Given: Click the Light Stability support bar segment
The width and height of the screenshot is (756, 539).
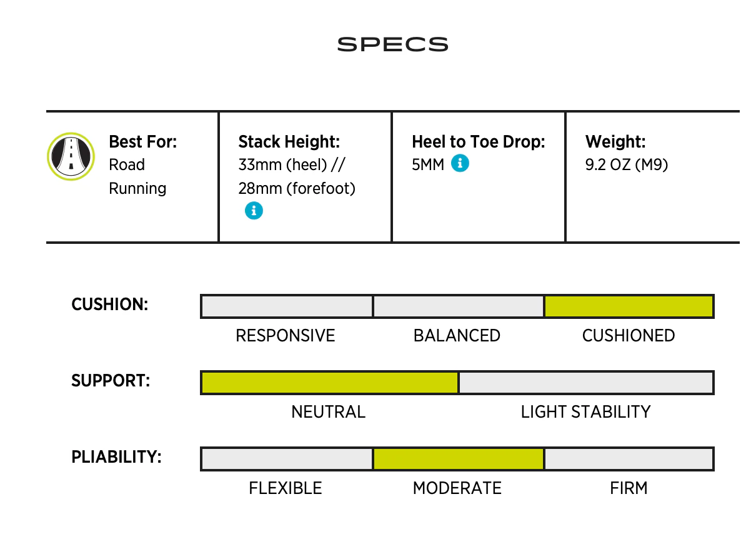Looking at the screenshot, I should point(586,383).
